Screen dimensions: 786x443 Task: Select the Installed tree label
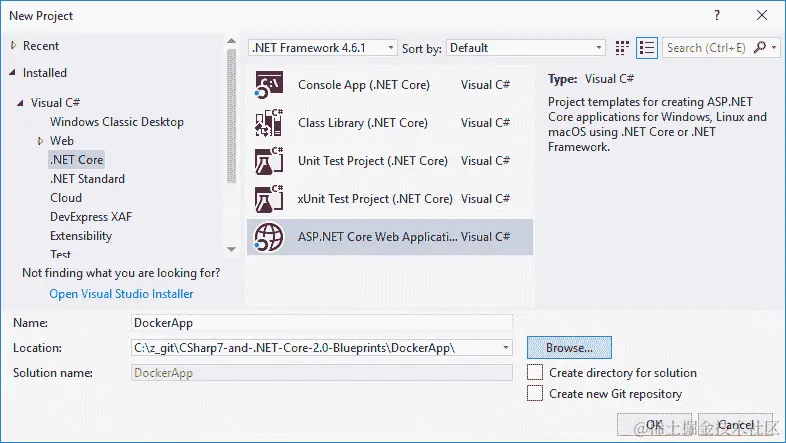45,73
